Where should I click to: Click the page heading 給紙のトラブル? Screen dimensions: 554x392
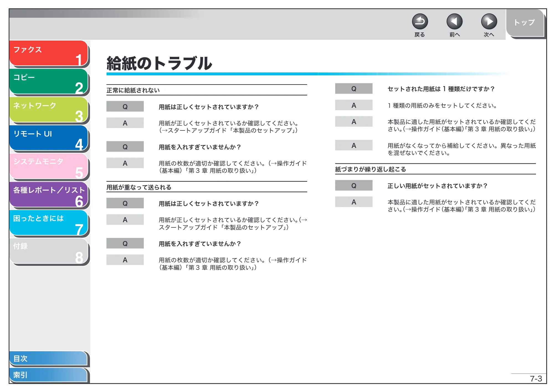(159, 63)
